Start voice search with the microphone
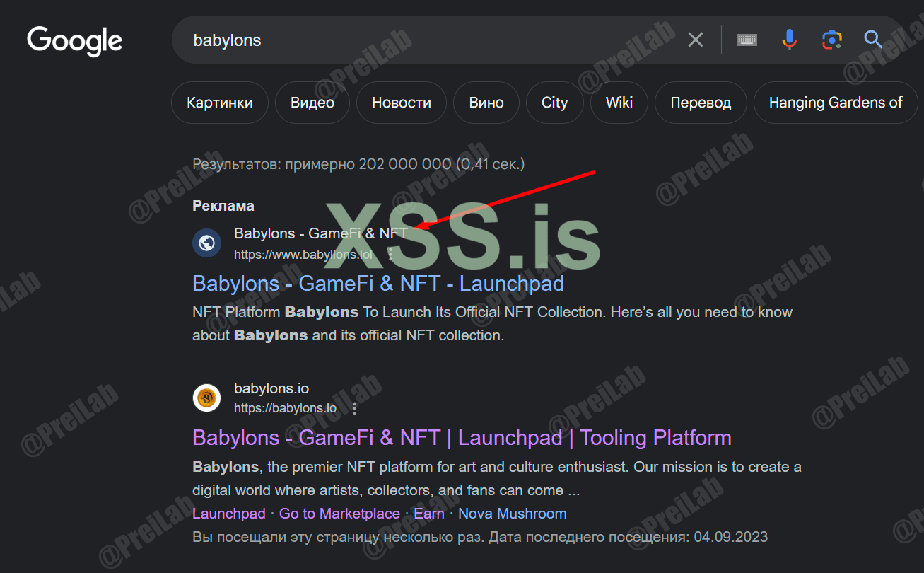 [x=789, y=40]
